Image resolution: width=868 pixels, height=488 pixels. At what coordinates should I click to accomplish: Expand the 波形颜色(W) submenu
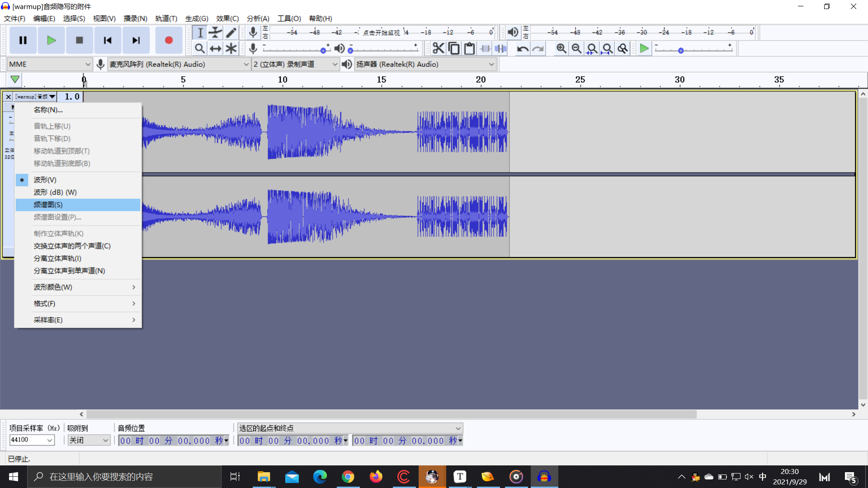click(78, 287)
